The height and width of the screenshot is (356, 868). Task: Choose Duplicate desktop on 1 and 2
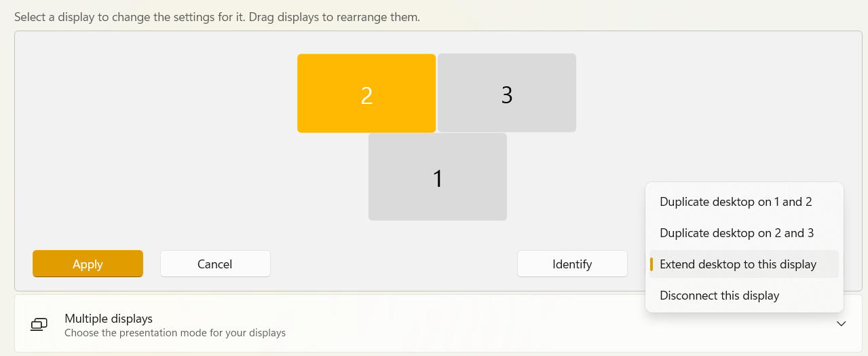(x=736, y=202)
